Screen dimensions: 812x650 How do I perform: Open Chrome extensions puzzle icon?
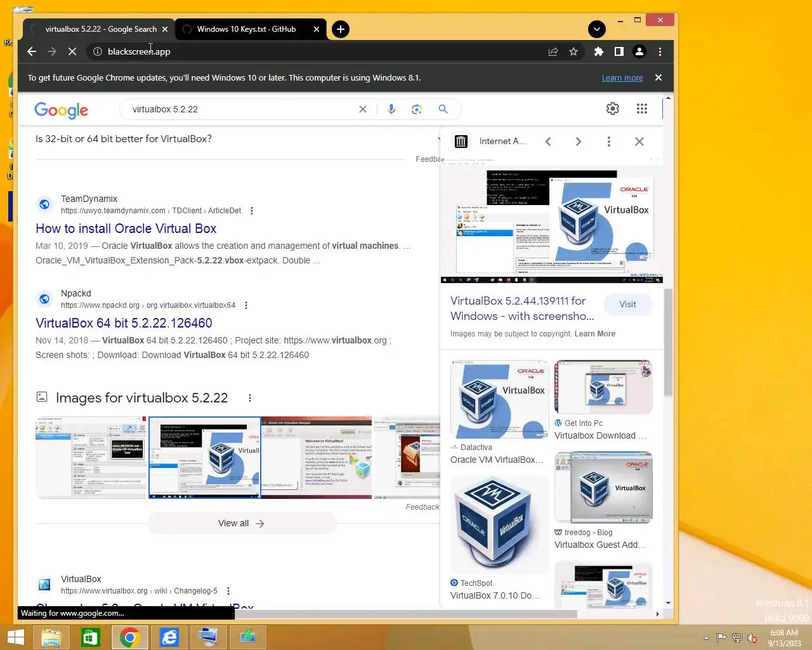click(x=598, y=52)
